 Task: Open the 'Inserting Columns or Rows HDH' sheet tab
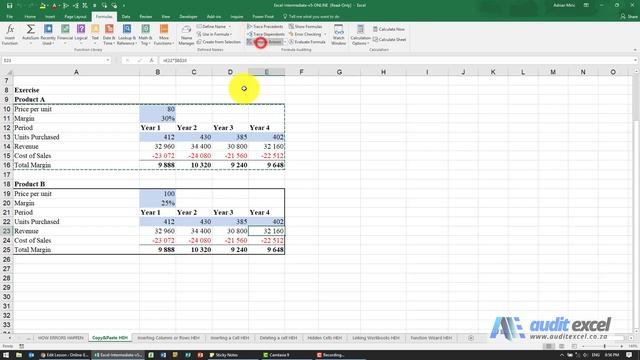pos(168,338)
